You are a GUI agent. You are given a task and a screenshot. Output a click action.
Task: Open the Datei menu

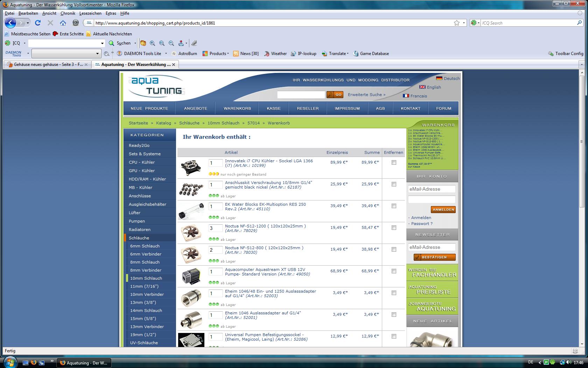pyautogui.click(x=9, y=13)
